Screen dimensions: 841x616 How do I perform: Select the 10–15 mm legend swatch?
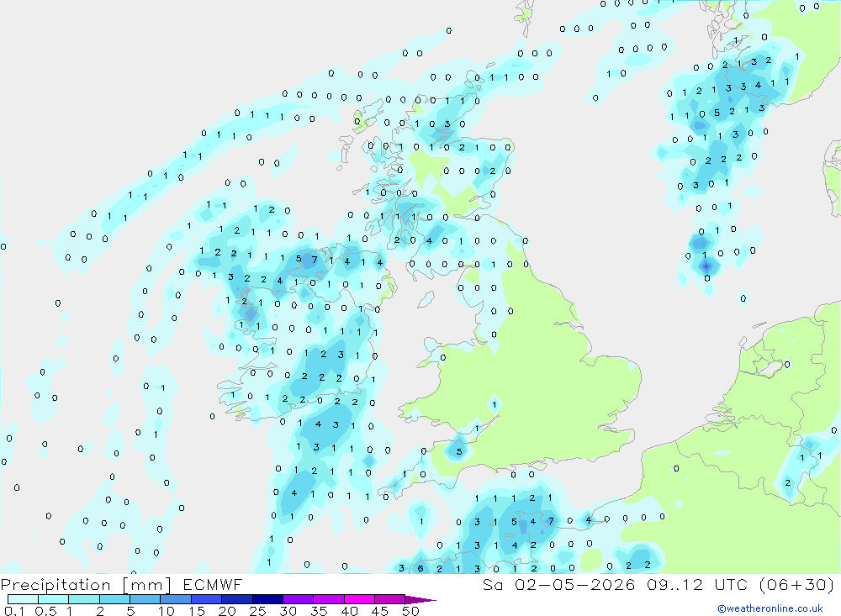176,599
